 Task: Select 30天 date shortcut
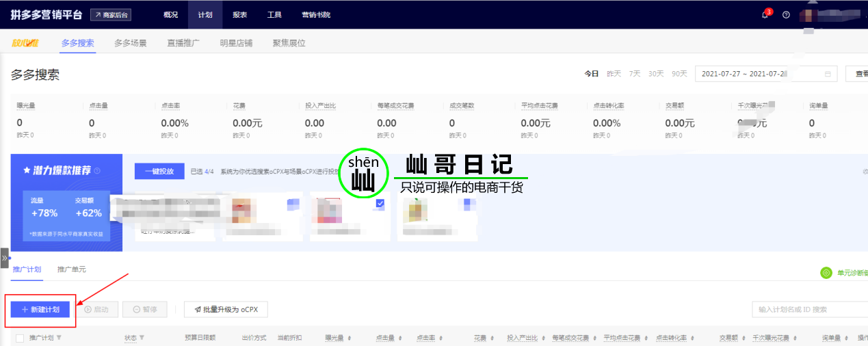(x=656, y=74)
